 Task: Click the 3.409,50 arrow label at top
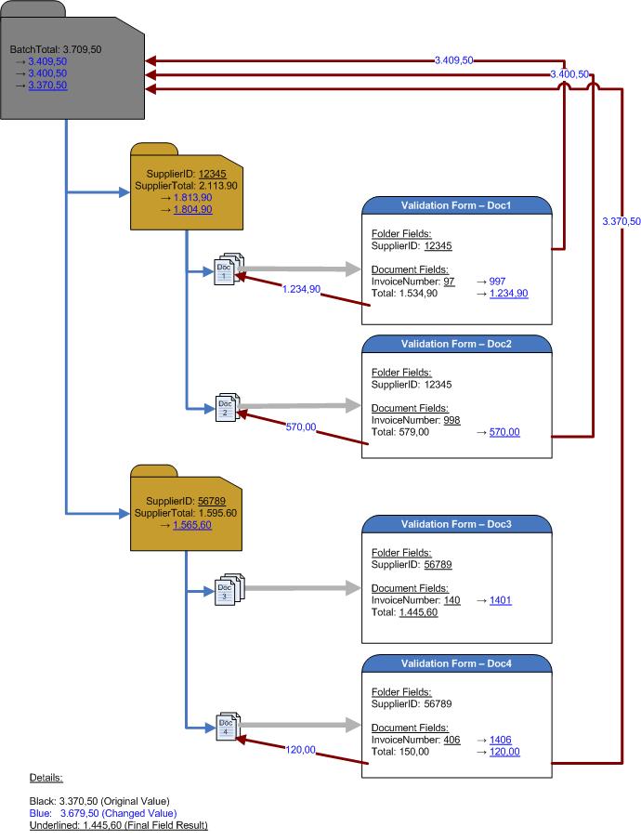[x=454, y=59]
